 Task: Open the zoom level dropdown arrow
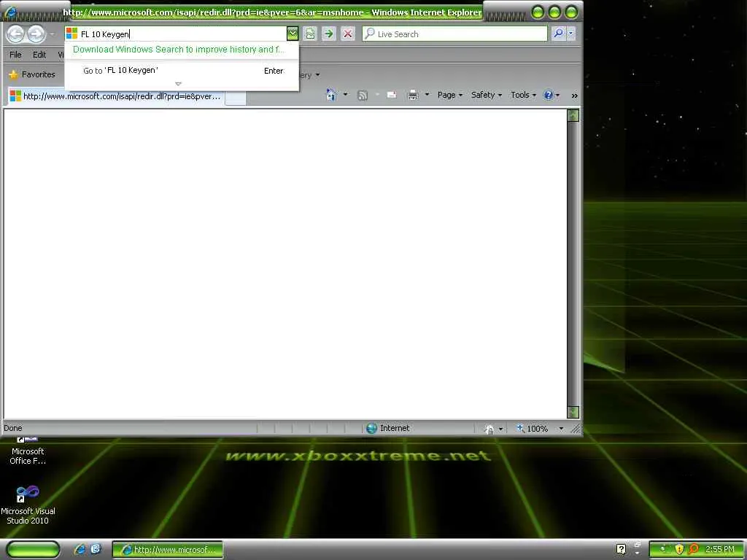pyautogui.click(x=561, y=429)
